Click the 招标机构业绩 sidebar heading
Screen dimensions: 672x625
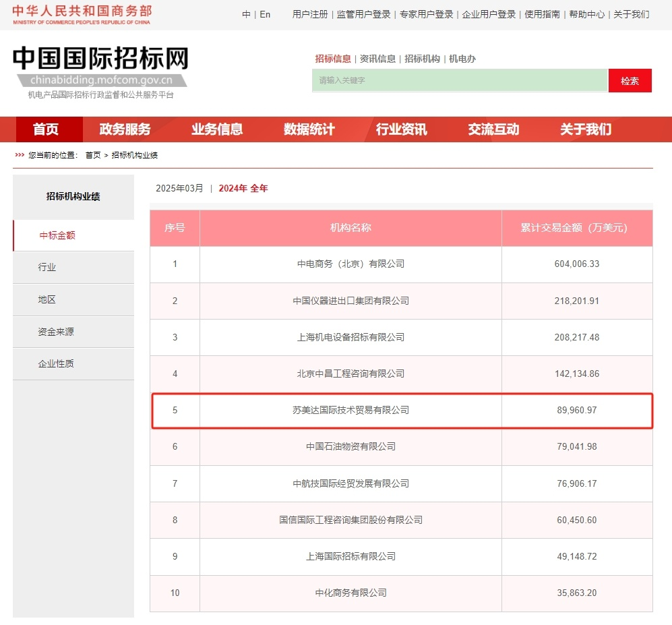point(73,196)
